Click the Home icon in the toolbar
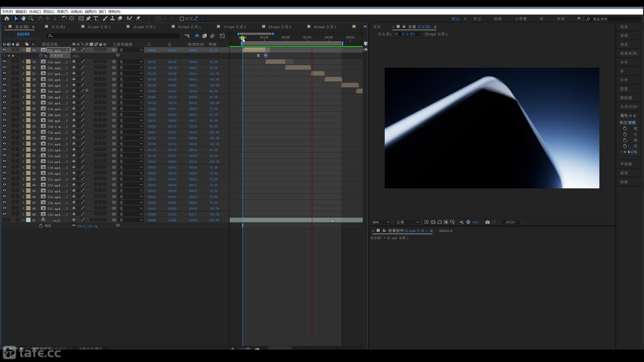Viewport: 644px width, 362px height. [x=7, y=18]
